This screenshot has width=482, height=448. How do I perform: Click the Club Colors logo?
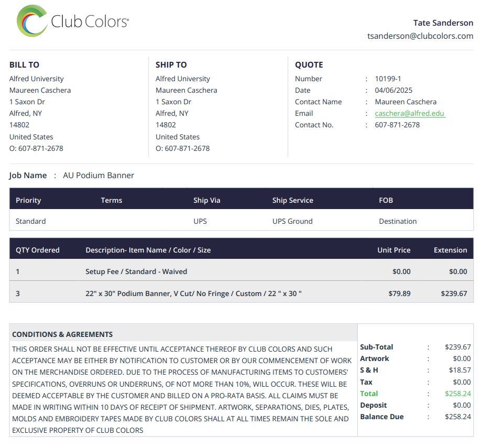(73, 21)
